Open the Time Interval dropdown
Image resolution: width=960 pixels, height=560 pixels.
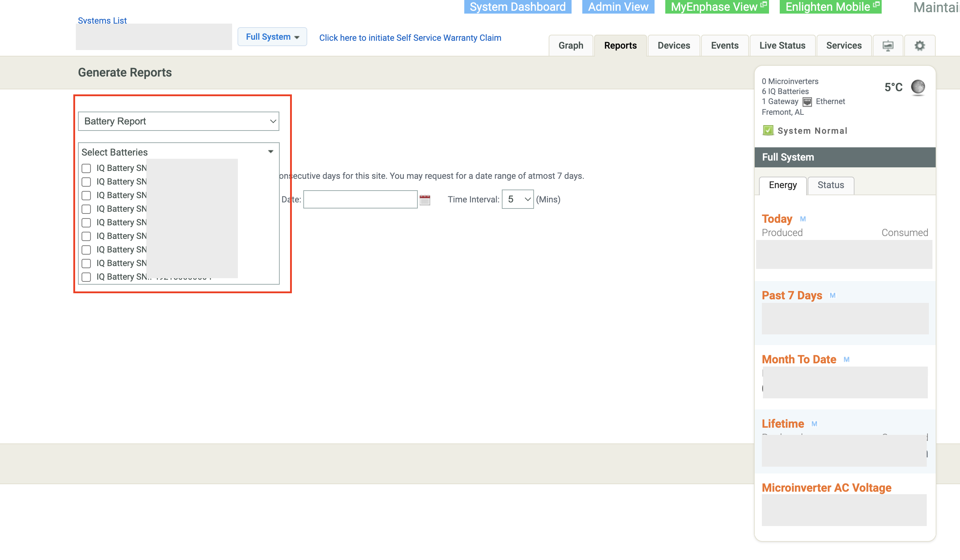[517, 200]
